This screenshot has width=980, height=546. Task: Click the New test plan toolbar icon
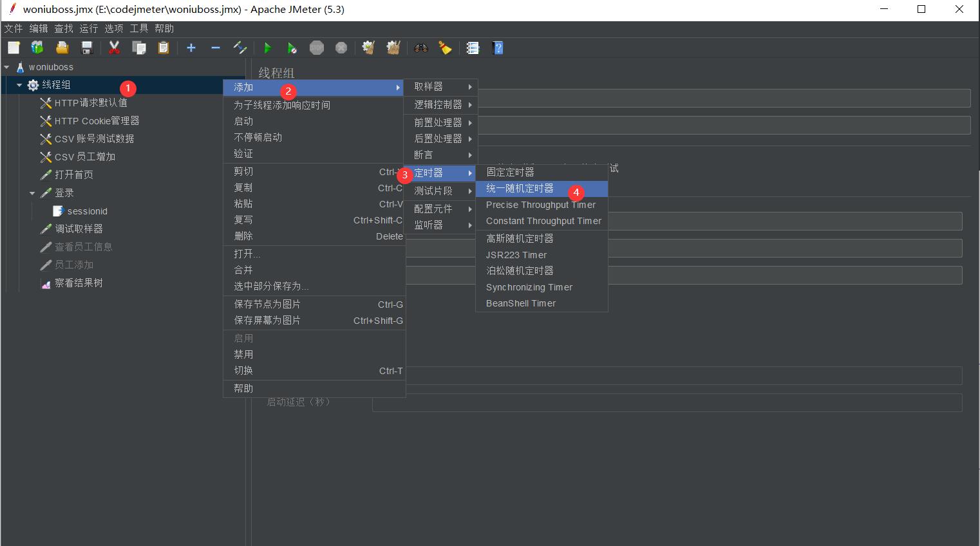point(14,48)
